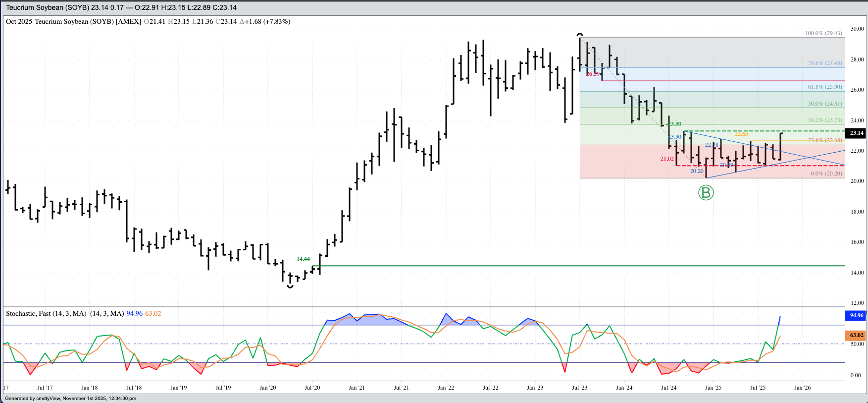Image resolution: width=868 pixels, height=403 pixels.
Task: Click the Stochastic, Fast (14, 3, MA) indicator title
Action: pyautogui.click(x=46, y=313)
